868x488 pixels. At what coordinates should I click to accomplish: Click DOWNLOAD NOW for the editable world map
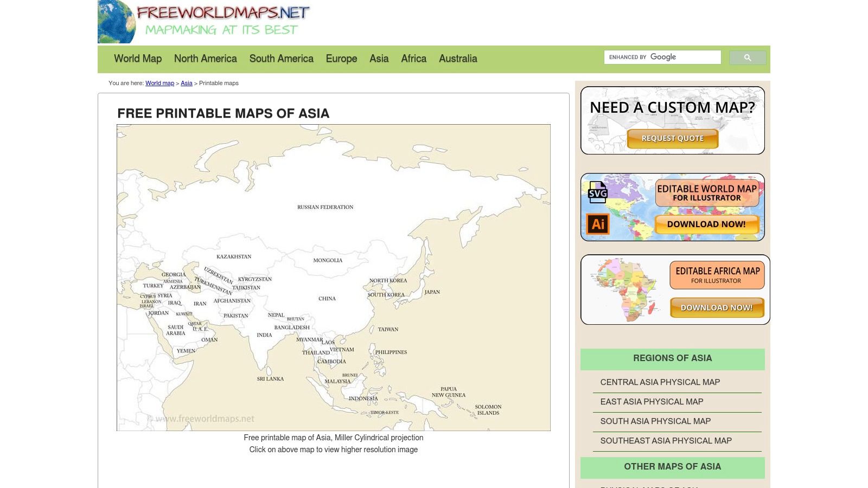point(707,223)
